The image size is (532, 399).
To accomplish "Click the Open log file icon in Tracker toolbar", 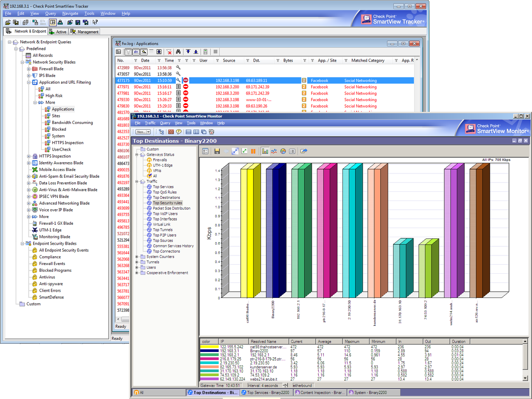I will pos(7,22).
